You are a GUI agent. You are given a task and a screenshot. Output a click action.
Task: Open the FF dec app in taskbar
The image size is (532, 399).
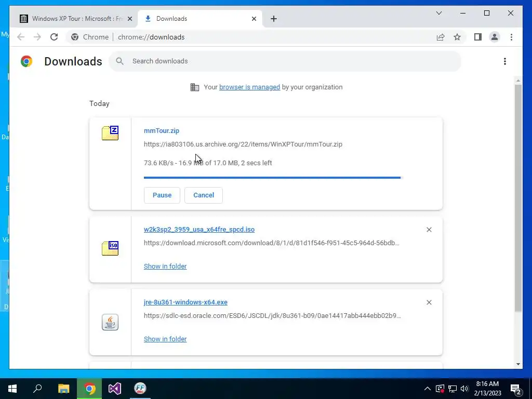point(140,389)
